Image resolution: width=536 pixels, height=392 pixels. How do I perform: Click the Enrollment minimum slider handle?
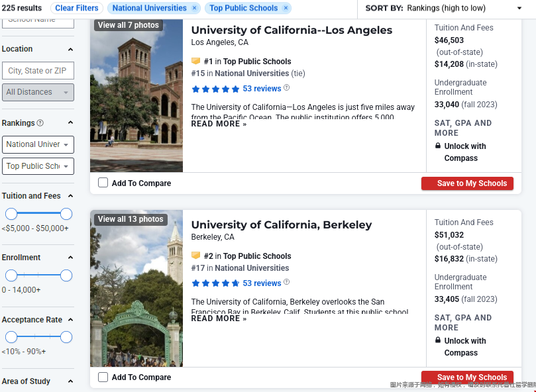[x=11, y=275]
